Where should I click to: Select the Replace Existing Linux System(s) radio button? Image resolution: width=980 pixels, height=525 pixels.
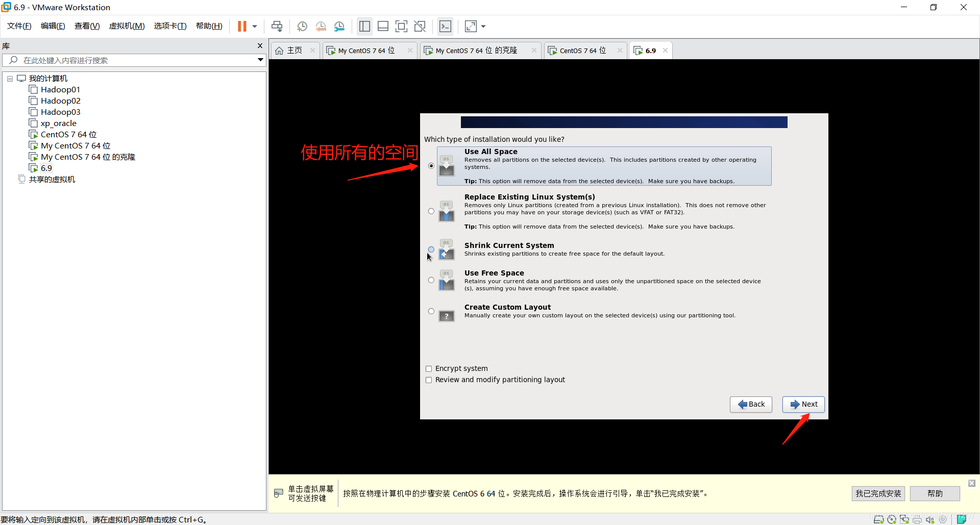pyautogui.click(x=431, y=211)
